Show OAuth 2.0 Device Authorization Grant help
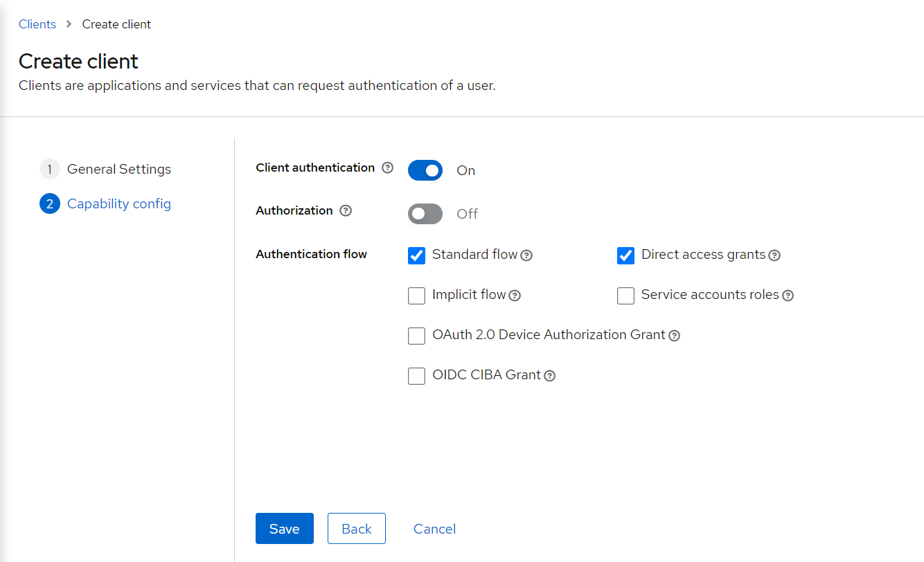This screenshot has height=562, width=924. [674, 336]
